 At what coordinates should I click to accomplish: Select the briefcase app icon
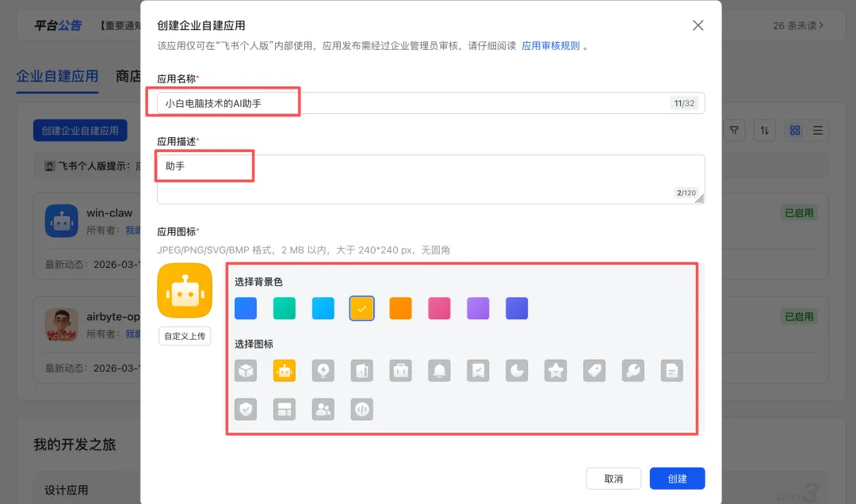point(400,370)
